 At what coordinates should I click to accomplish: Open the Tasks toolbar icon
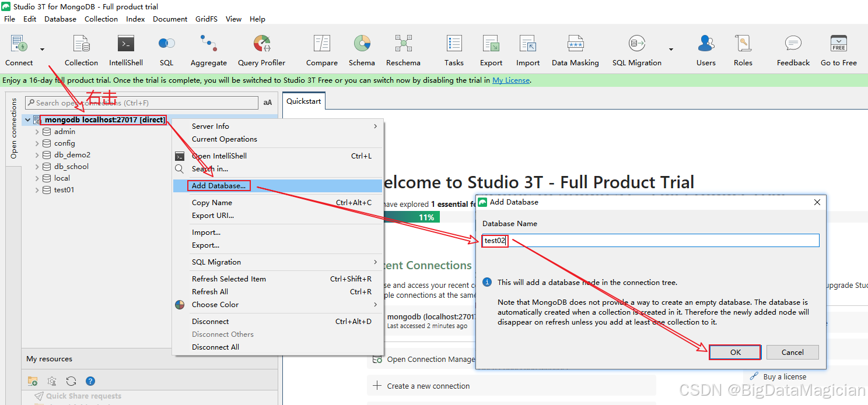pyautogui.click(x=454, y=44)
